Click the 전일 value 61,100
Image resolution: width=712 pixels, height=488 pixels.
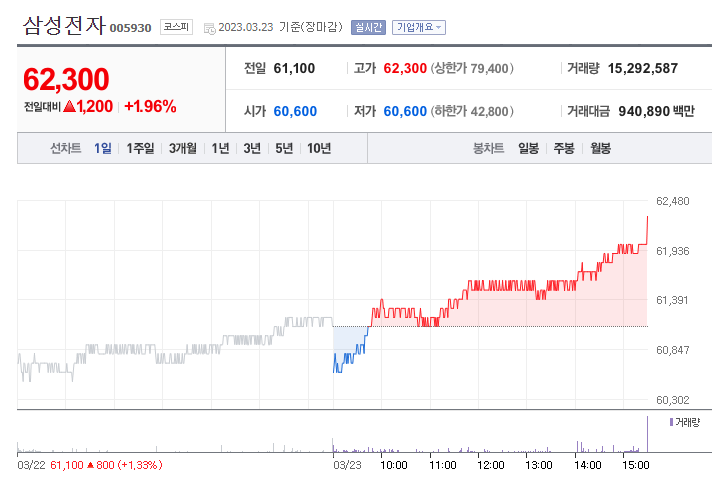point(294,69)
